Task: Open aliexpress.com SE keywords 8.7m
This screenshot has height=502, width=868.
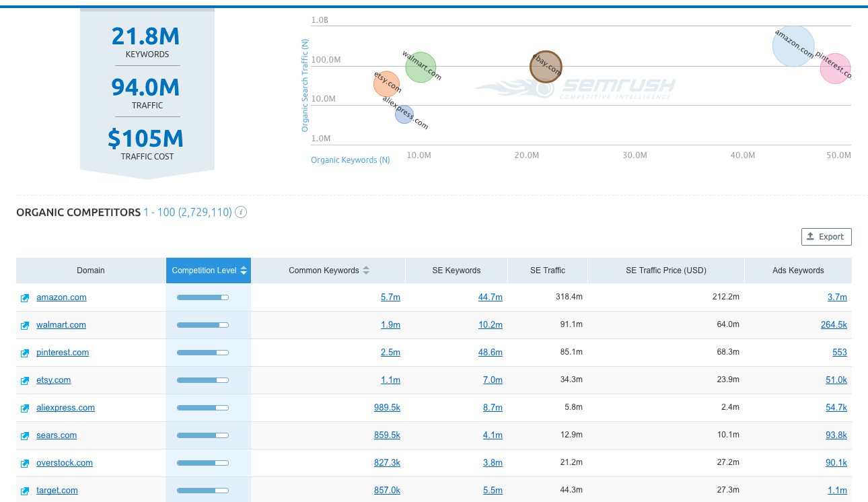Action: (493, 408)
